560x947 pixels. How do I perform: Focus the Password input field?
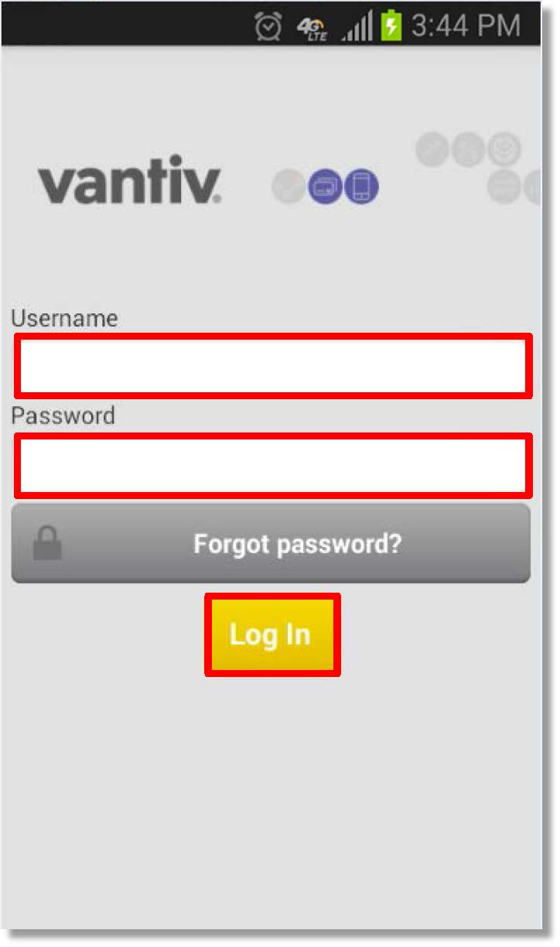274,465
